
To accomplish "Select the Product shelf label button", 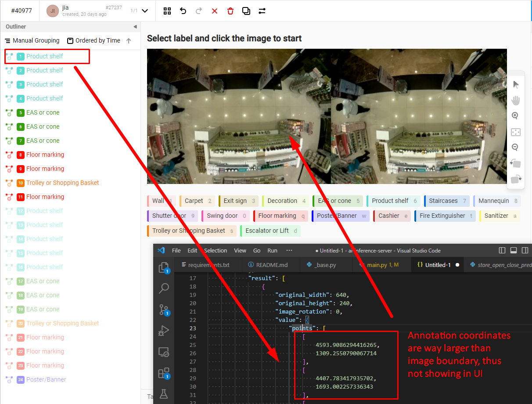I will click(393, 201).
